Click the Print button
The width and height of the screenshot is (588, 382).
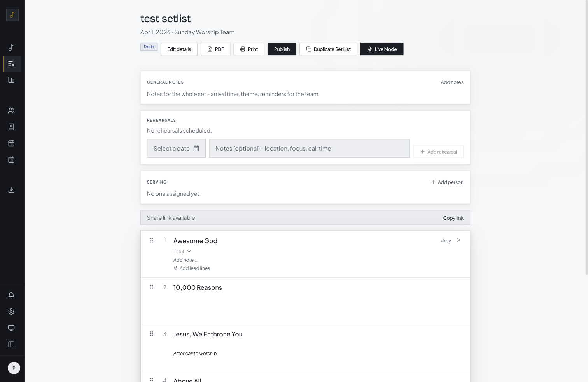(249, 49)
